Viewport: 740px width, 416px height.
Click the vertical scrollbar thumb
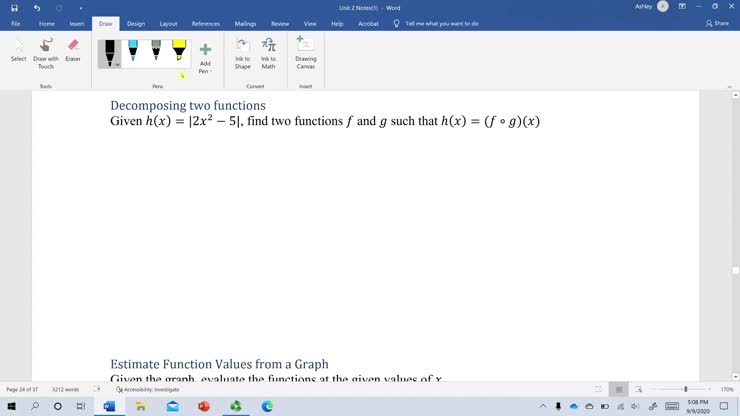tap(735, 270)
